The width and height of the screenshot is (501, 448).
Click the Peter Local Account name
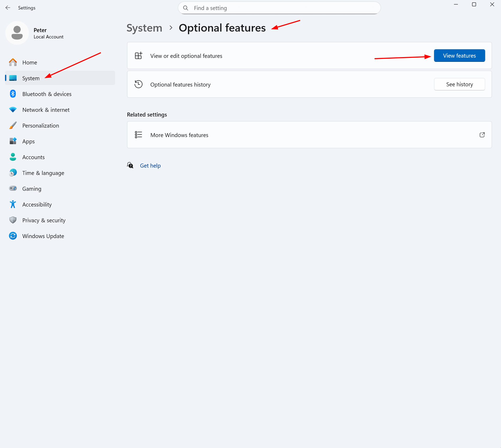tap(49, 33)
